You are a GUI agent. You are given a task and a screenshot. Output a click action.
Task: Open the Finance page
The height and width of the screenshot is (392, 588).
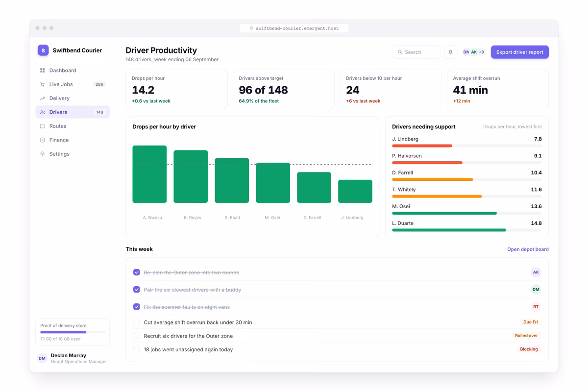click(x=73, y=140)
